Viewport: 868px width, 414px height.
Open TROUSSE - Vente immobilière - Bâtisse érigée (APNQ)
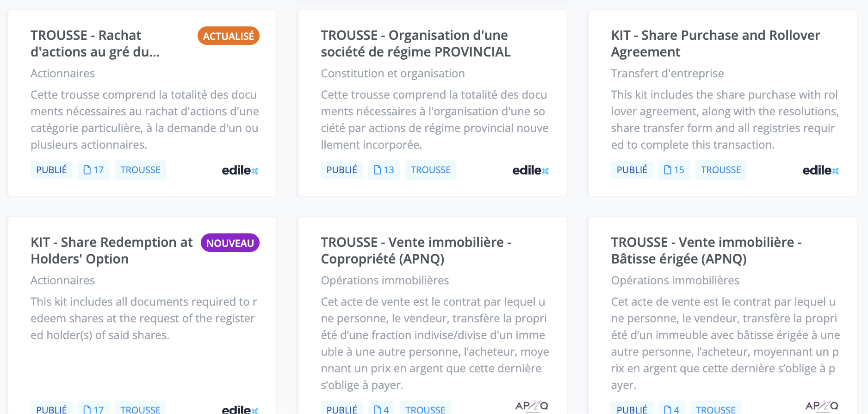click(706, 251)
